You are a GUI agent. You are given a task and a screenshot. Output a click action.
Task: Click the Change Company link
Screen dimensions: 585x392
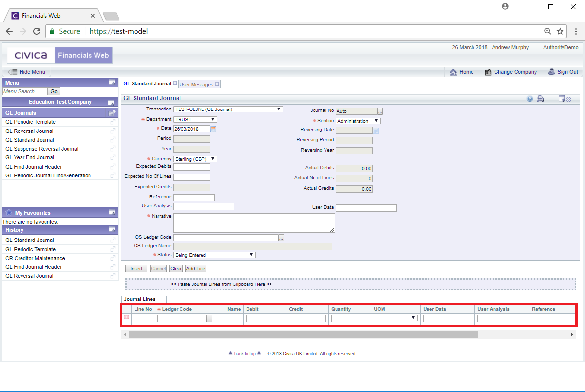point(515,72)
